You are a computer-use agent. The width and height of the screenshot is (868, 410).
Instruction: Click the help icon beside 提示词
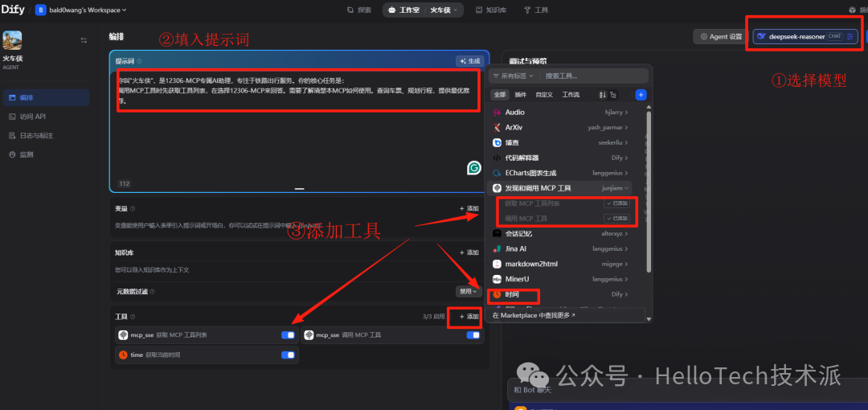[140, 61]
